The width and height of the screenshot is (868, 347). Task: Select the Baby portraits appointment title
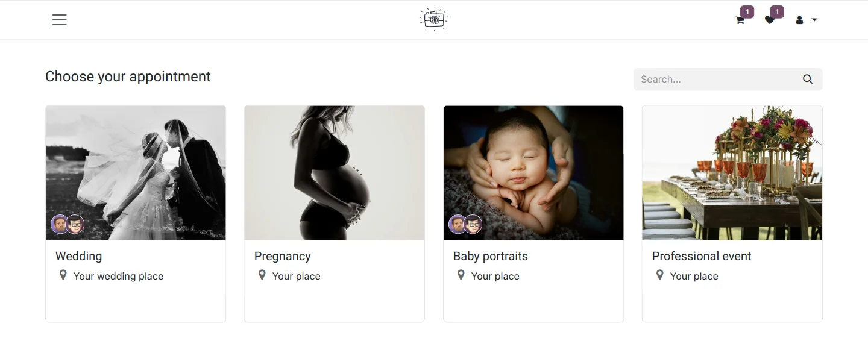click(491, 256)
